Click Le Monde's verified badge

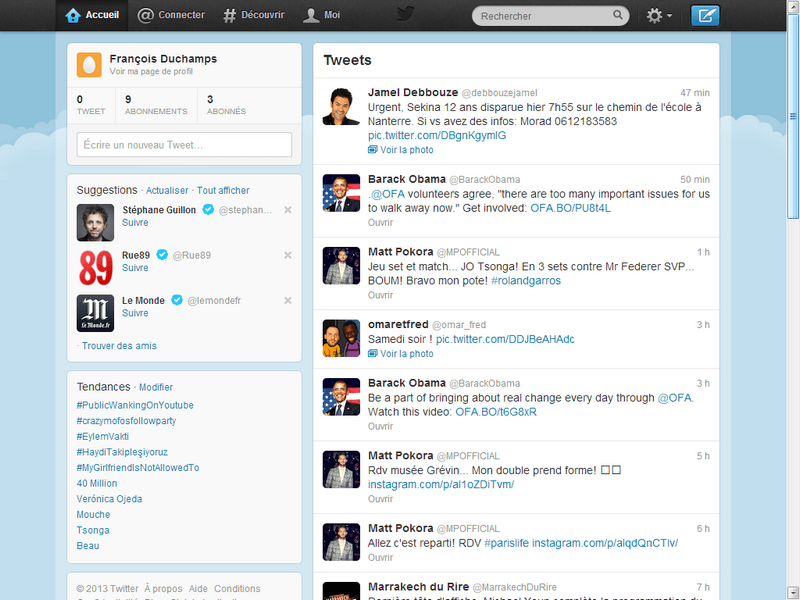tap(177, 300)
